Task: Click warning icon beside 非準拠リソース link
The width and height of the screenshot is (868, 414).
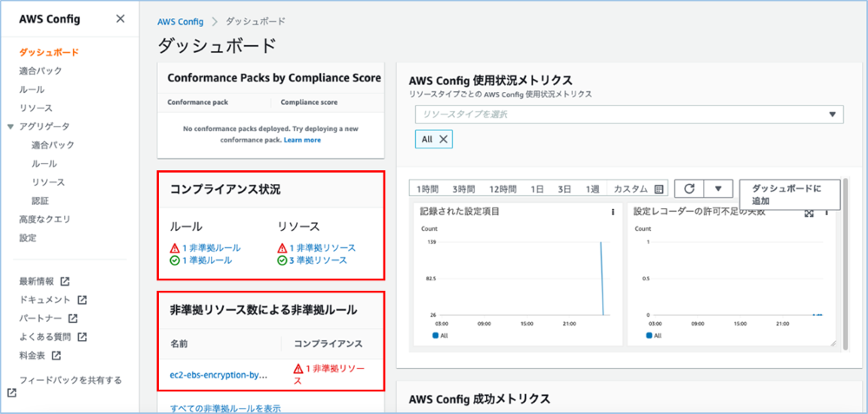Action: [x=282, y=248]
